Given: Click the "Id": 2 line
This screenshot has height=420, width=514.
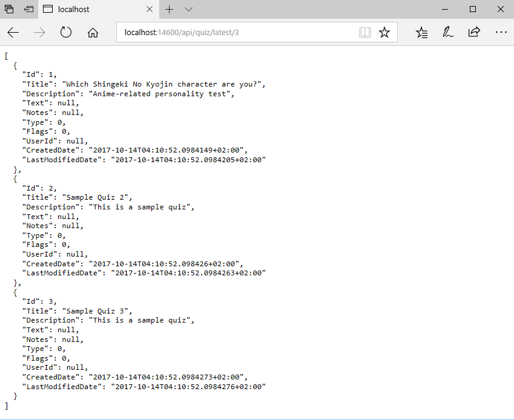Looking at the screenshot, I should tap(39, 188).
